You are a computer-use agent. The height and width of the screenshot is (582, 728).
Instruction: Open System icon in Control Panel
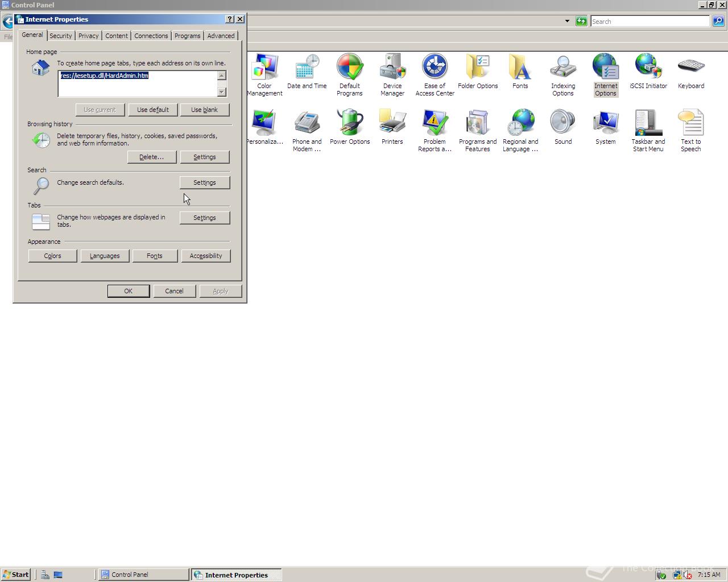(x=606, y=127)
